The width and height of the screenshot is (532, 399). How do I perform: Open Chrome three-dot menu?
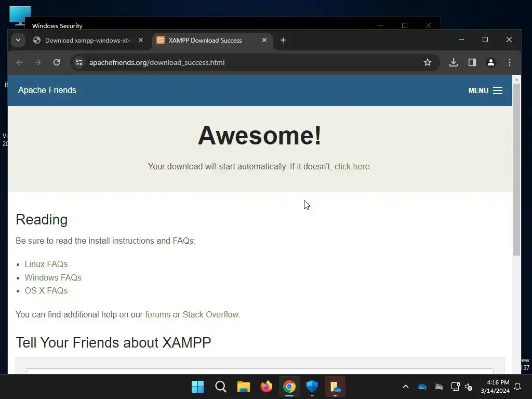pos(509,62)
